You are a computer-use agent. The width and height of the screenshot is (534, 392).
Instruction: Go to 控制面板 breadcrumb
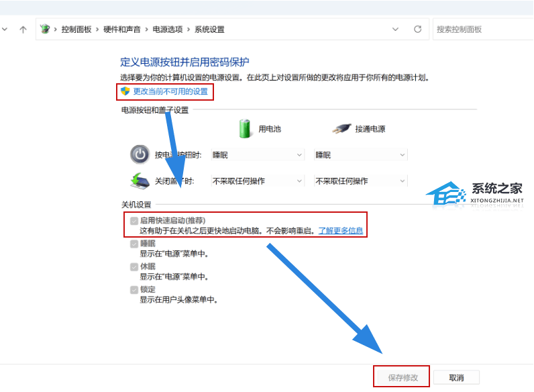pyautogui.click(x=76, y=30)
